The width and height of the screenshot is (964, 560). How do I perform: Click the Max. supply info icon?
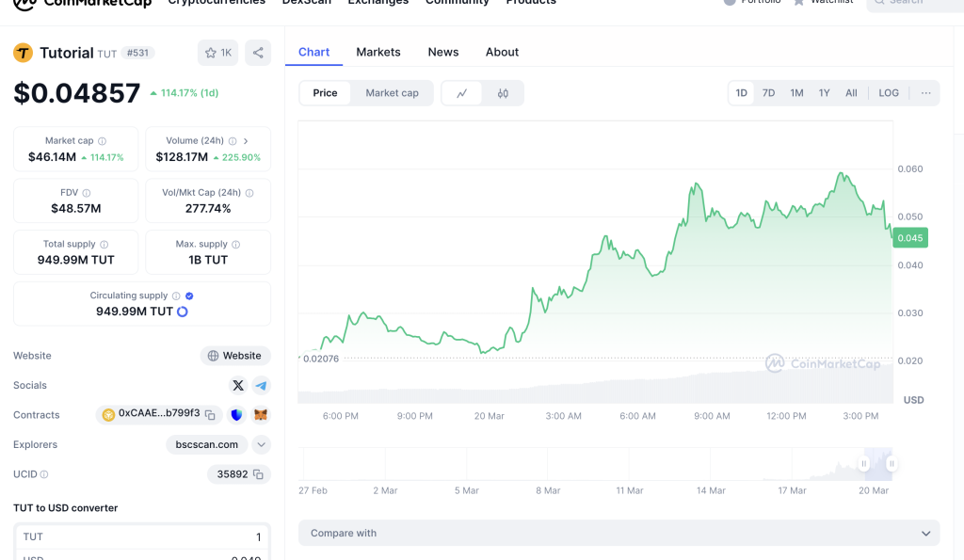coord(236,244)
